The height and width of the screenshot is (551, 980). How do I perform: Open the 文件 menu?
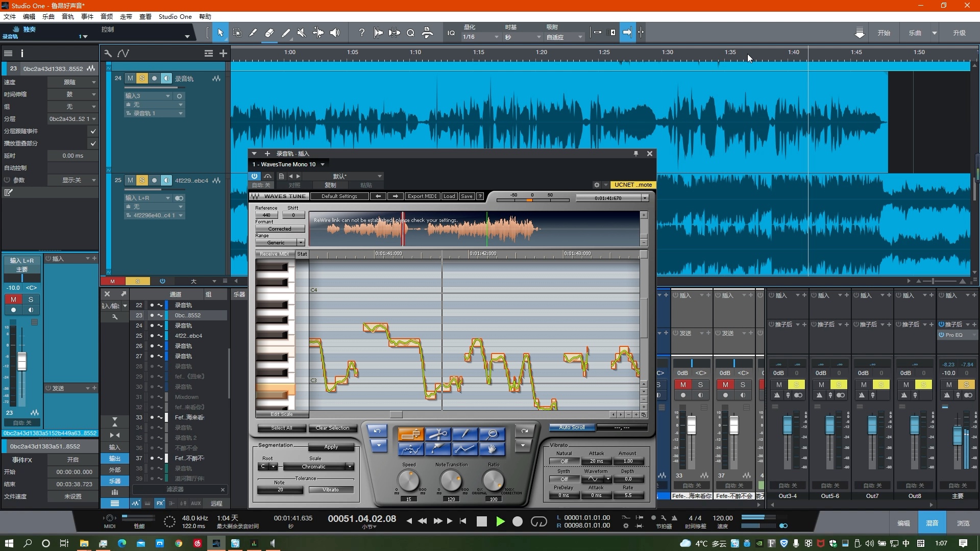click(x=10, y=16)
